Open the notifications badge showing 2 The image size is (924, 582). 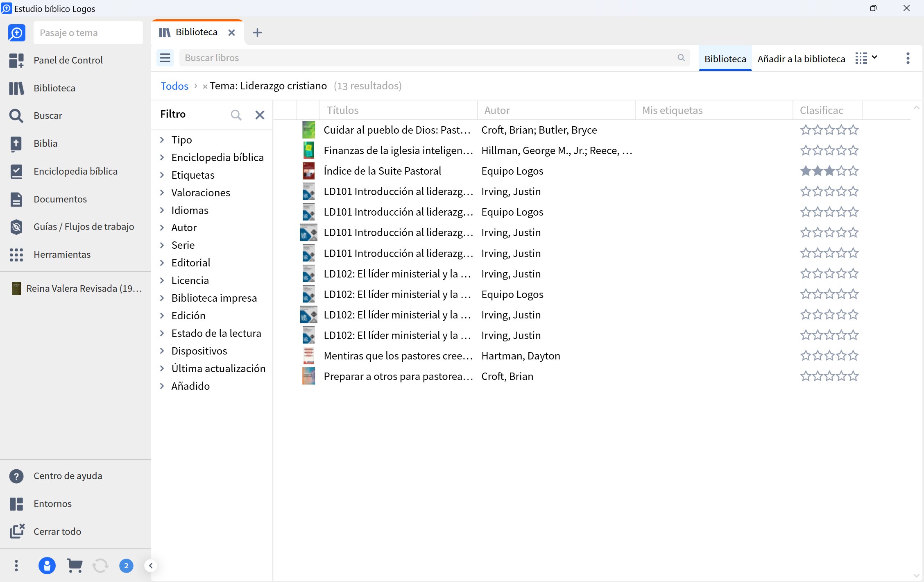(x=126, y=566)
